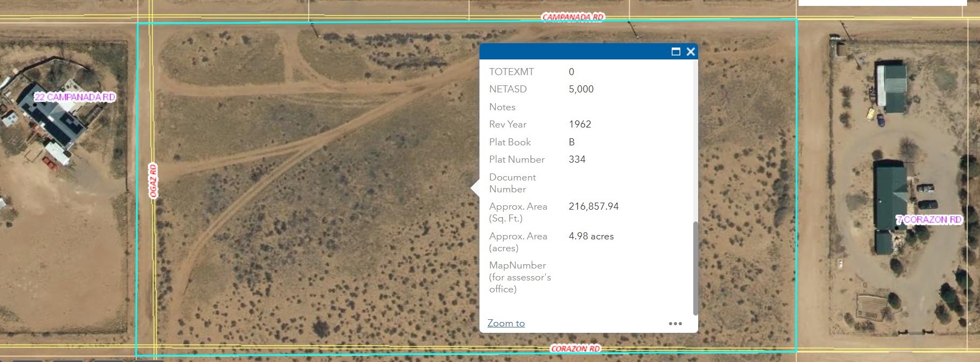980x362 pixels.
Task: Click the Zoom to link
Action: pyautogui.click(x=506, y=323)
